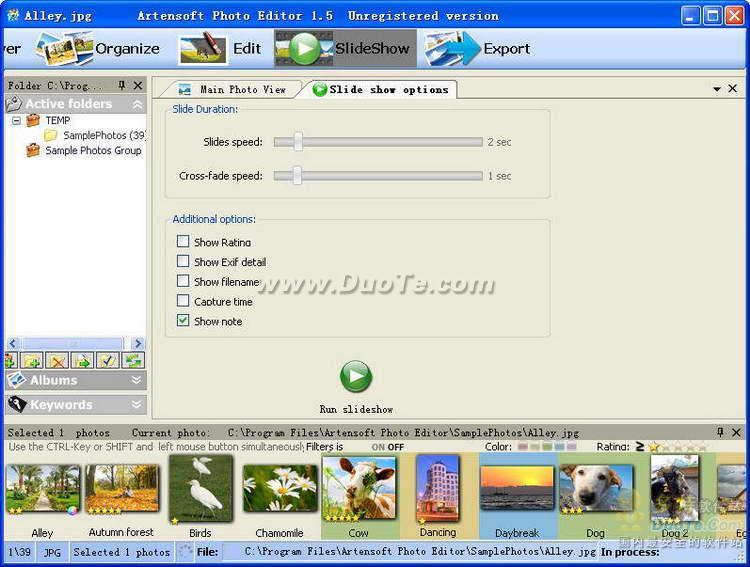Collapse the TEMP tree node
Viewport: 750px width, 567px height.
[x=17, y=120]
